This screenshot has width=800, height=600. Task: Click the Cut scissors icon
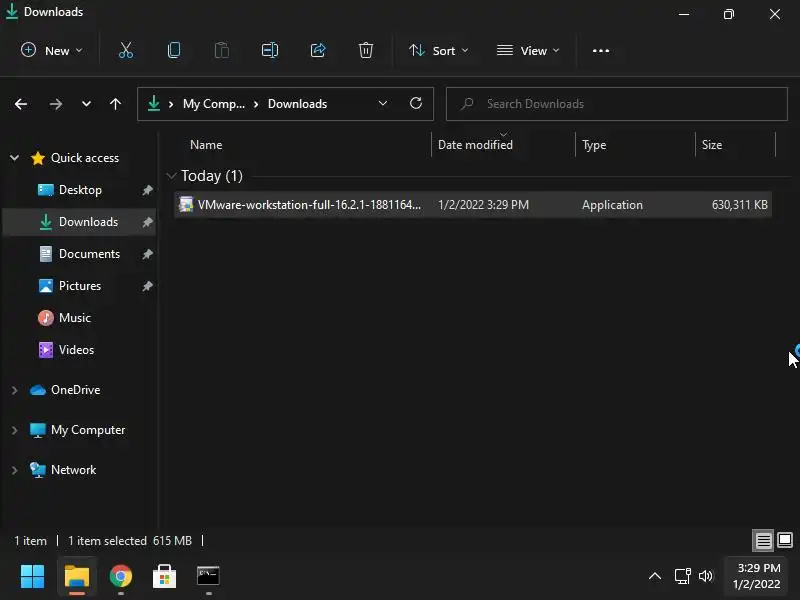126,51
